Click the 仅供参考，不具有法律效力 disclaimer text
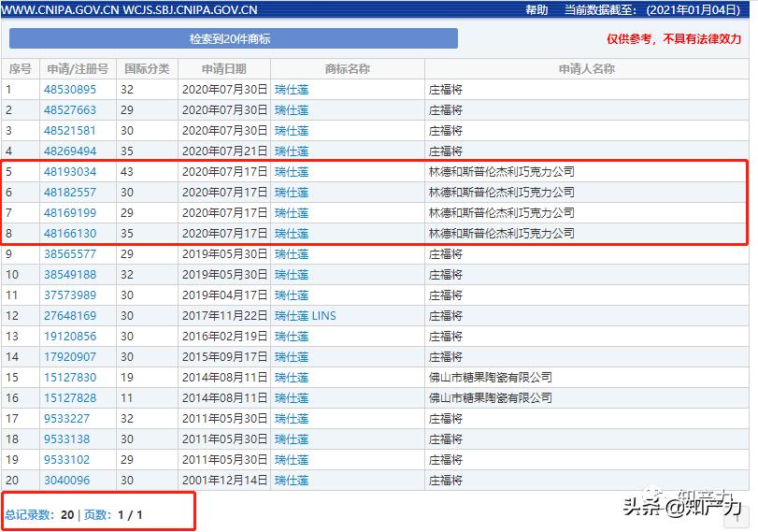The width and height of the screenshot is (758, 532). pyautogui.click(x=674, y=38)
